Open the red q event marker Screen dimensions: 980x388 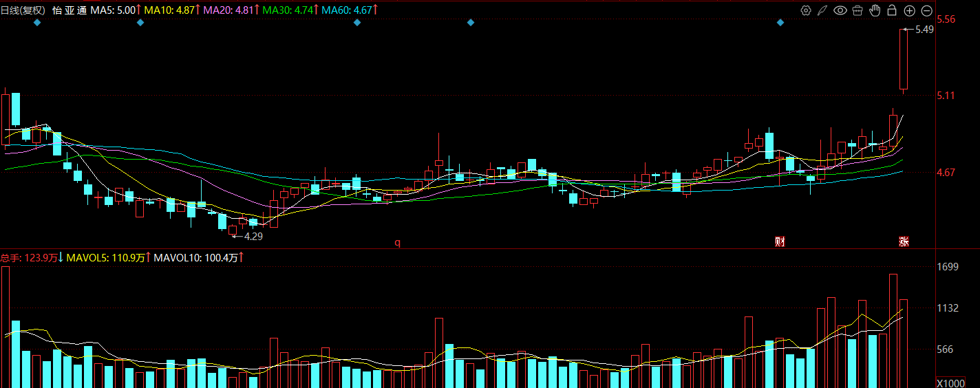(397, 242)
